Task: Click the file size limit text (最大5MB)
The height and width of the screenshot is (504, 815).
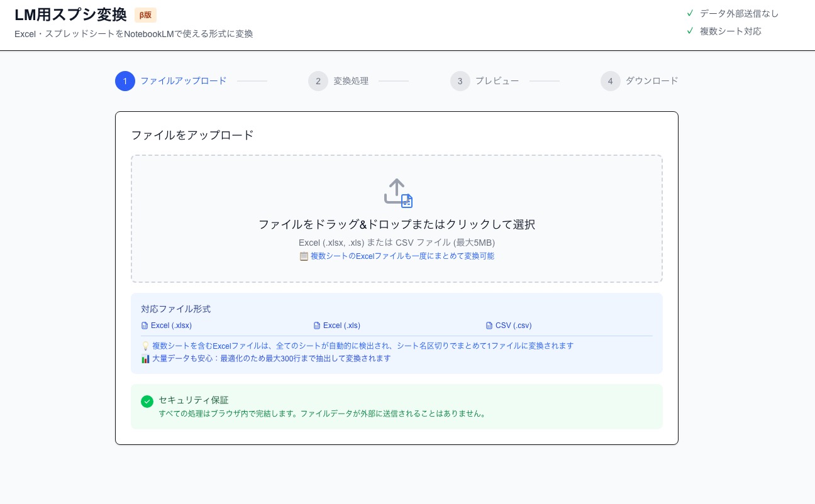Action: tap(474, 242)
